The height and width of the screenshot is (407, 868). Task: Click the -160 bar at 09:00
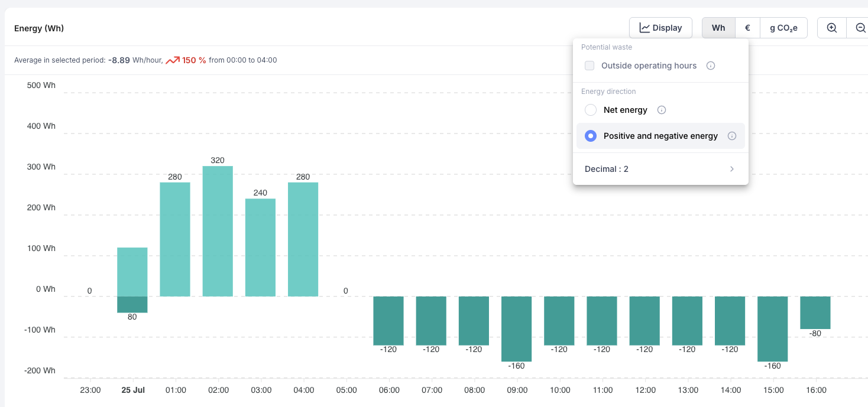517,329
